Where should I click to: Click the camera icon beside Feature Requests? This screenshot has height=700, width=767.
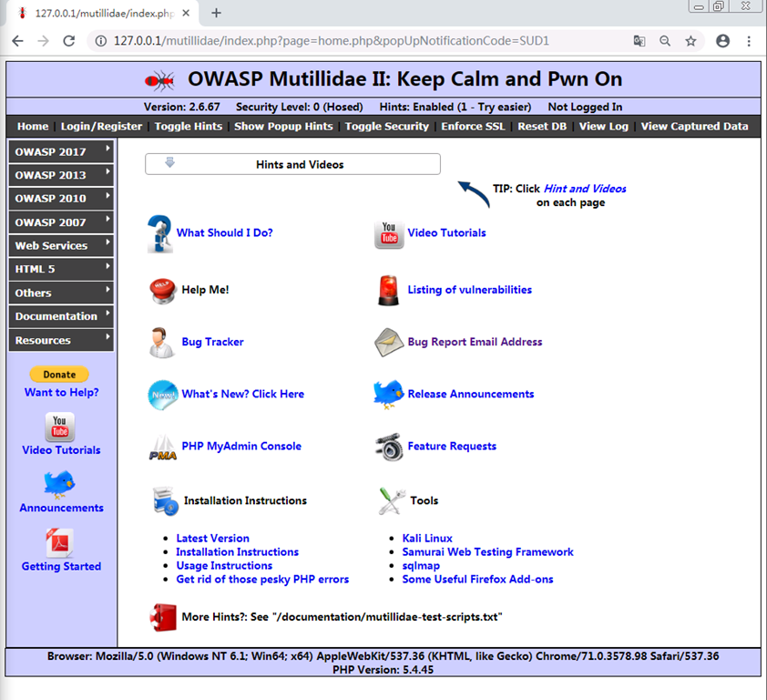[x=389, y=447]
